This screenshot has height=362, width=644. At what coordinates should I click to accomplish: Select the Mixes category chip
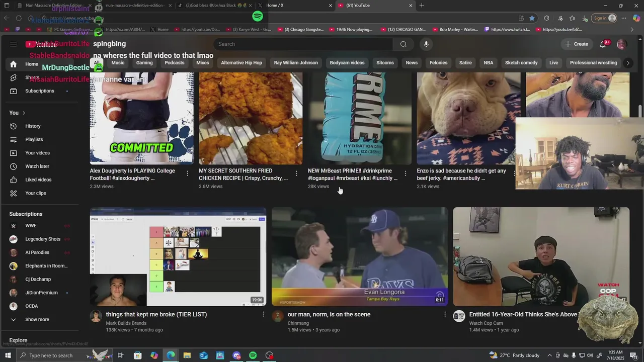click(x=203, y=63)
